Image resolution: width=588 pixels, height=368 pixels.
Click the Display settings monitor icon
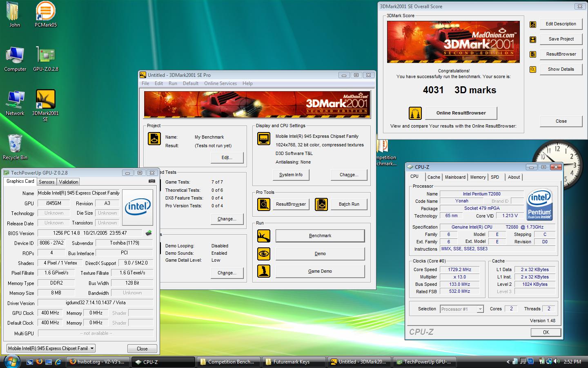click(264, 139)
